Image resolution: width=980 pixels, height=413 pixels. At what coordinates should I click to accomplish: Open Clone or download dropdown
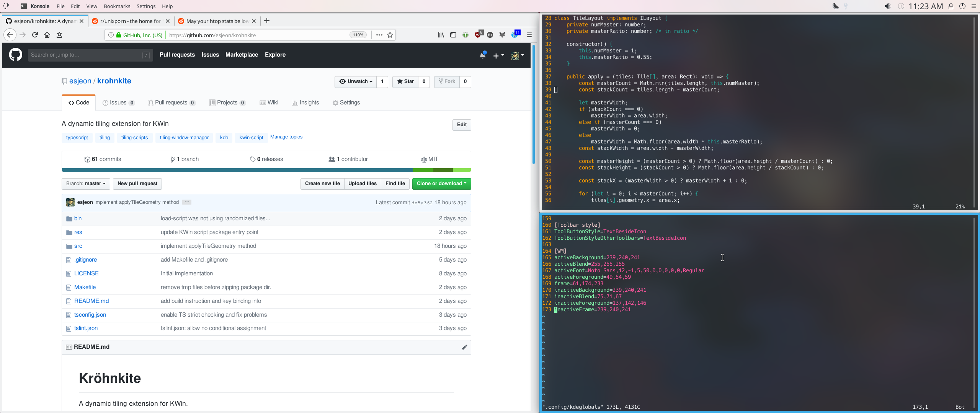coord(441,184)
